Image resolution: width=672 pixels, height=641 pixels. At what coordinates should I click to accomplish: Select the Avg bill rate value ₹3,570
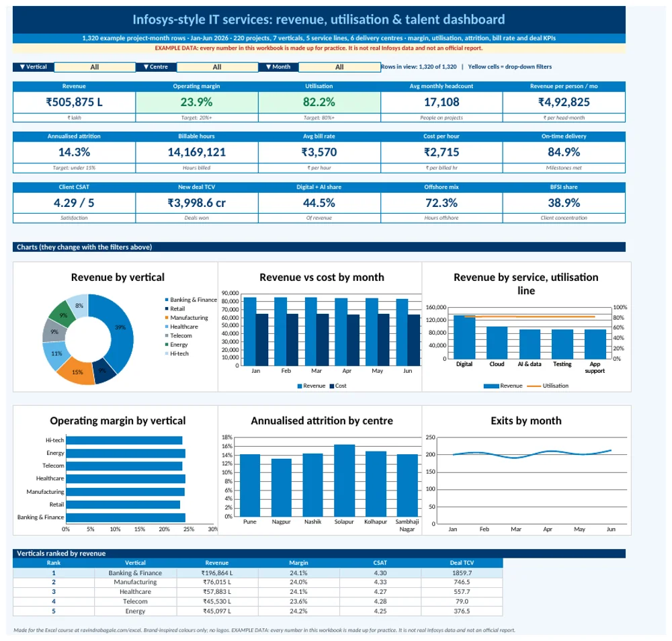tap(319, 152)
